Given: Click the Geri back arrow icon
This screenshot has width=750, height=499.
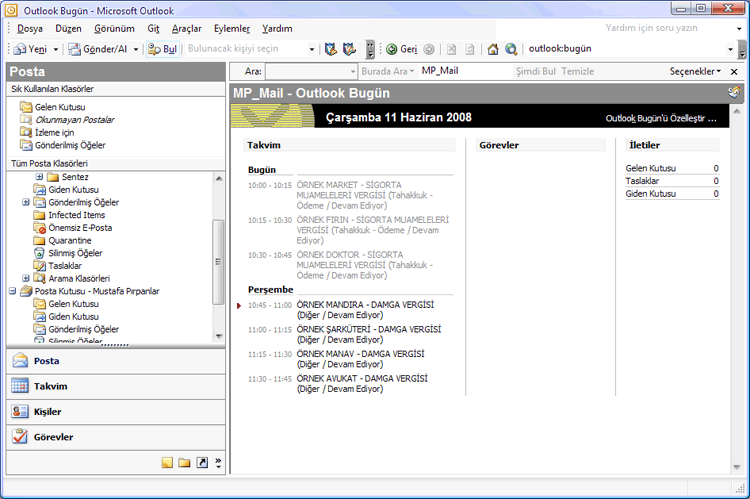Looking at the screenshot, I should point(392,49).
